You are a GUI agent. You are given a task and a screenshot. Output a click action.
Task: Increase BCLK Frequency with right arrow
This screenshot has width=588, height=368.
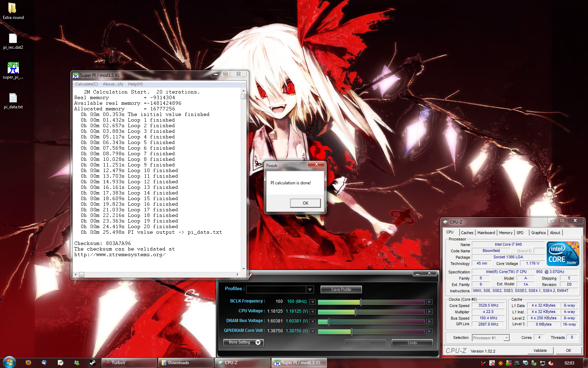(429, 302)
